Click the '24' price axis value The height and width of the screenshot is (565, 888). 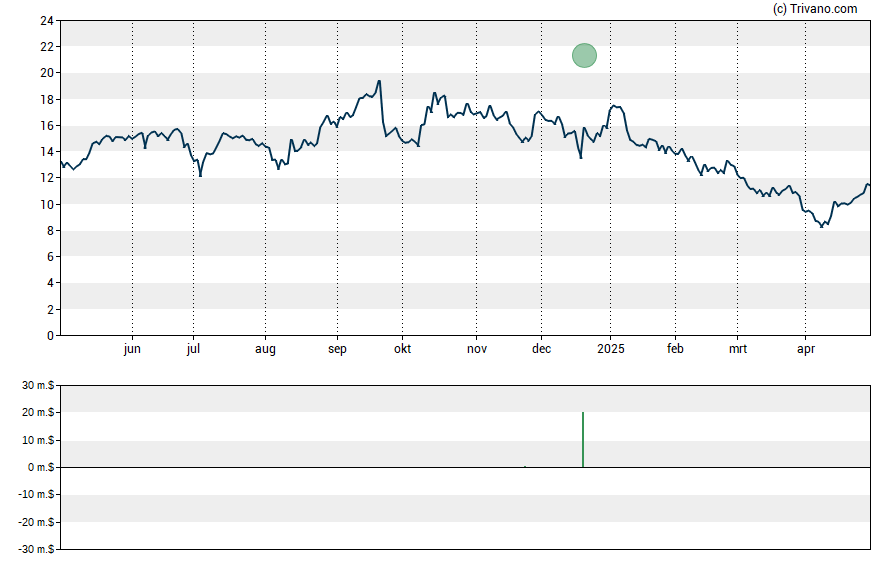(47, 21)
